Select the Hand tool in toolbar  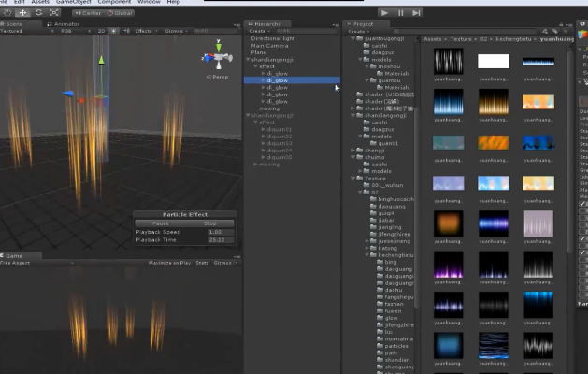click(x=7, y=13)
